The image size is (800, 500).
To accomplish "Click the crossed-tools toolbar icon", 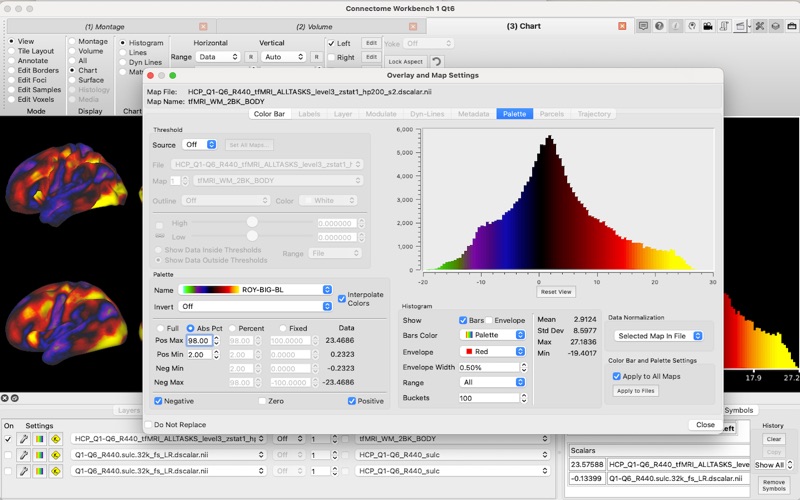I will 760,26.
